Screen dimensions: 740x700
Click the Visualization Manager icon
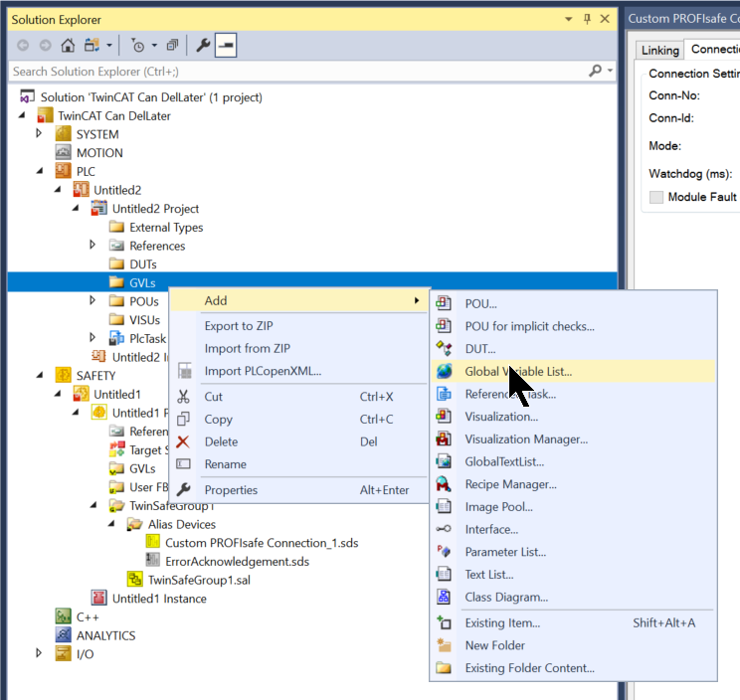click(444, 439)
